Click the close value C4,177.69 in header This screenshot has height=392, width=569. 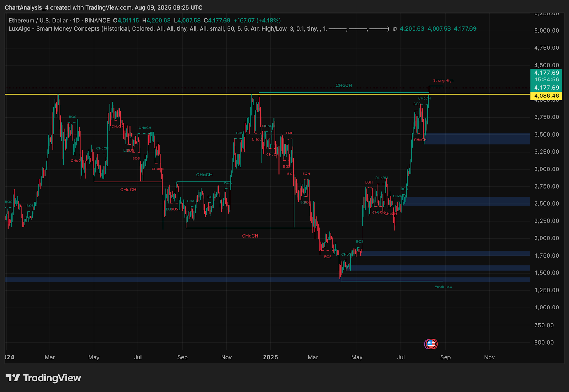point(217,21)
